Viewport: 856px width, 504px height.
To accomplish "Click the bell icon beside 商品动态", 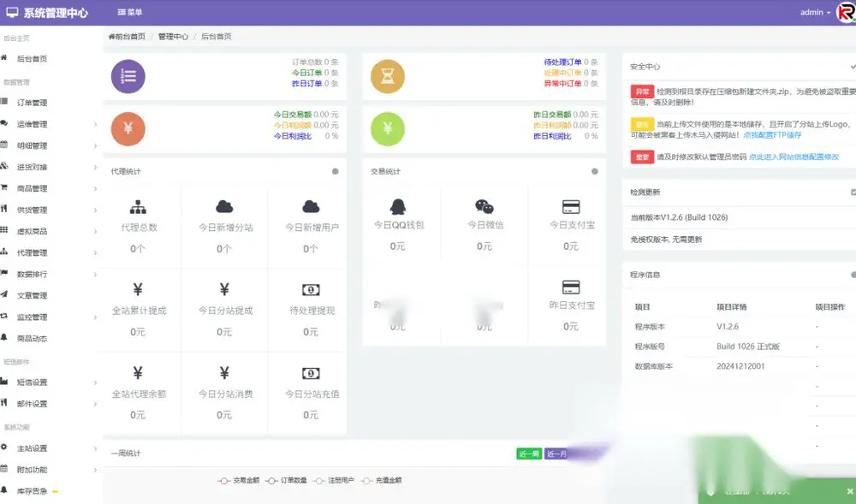I will click(x=3, y=338).
